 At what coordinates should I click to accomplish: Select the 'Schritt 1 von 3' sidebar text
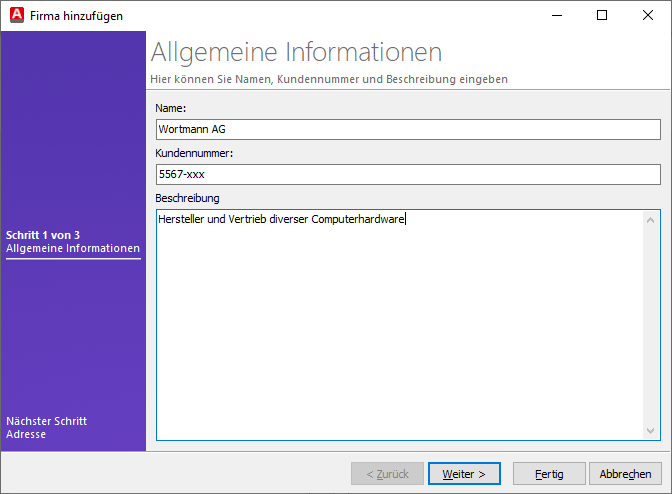click(x=43, y=235)
